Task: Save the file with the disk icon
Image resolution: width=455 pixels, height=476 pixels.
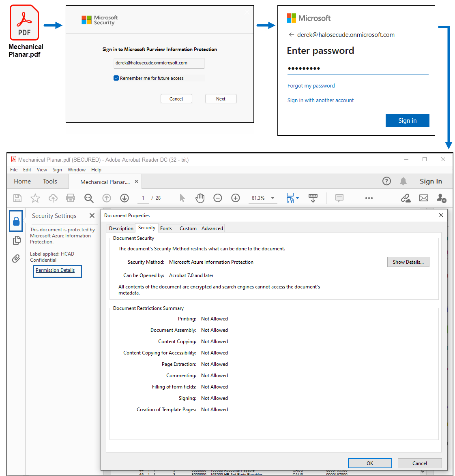Action: click(17, 198)
